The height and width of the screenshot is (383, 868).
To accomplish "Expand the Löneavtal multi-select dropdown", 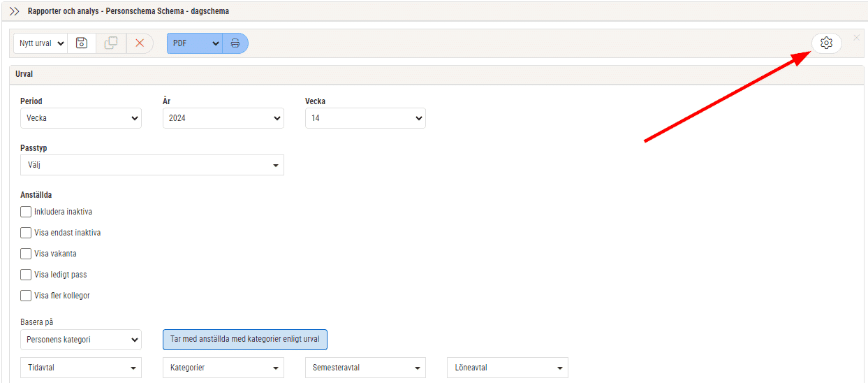I will [508, 368].
